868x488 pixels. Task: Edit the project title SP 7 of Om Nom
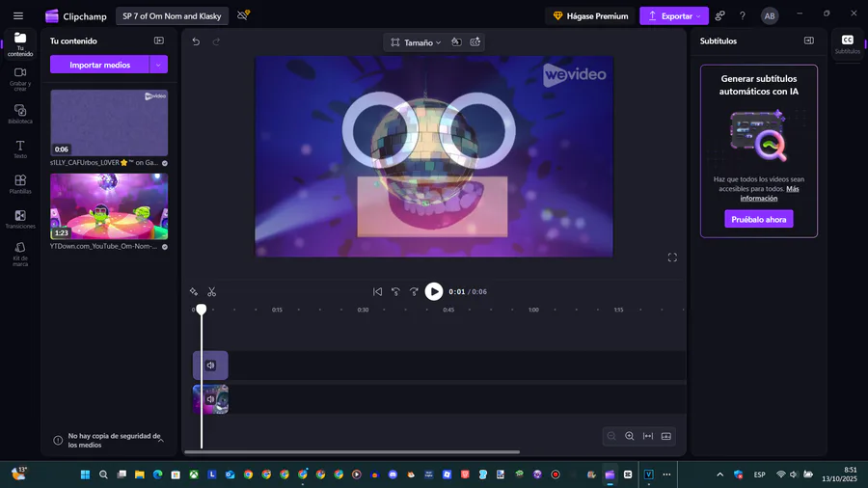point(172,16)
